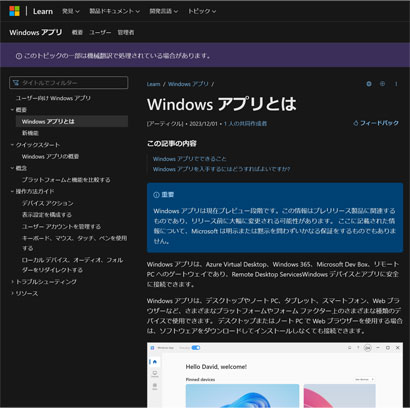The height and width of the screenshot is (408, 410).
Task: Toggle the blue preview switch in the app screenshot
Action: (196, 348)
